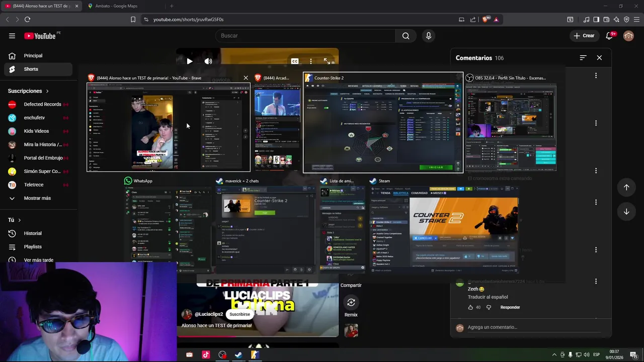
Task: Focus the Buscar search box
Action: (x=305, y=36)
